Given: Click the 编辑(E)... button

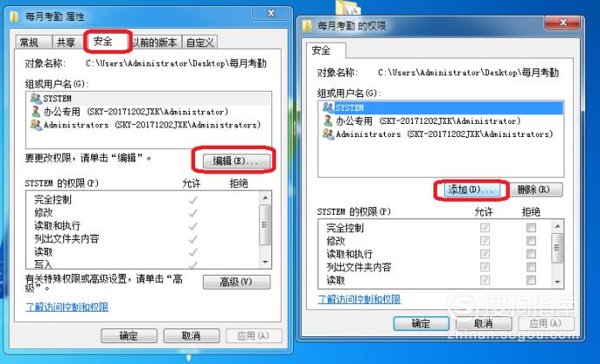Looking at the screenshot, I should coord(236,160).
